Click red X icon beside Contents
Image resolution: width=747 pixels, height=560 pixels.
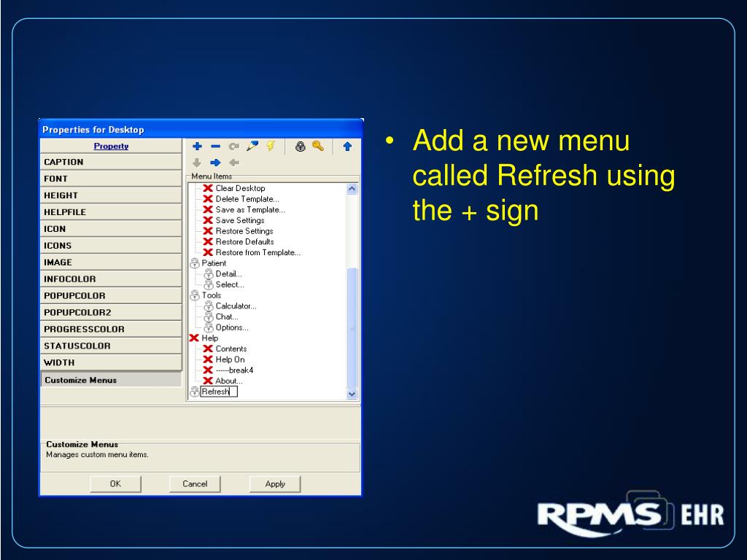[x=208, y=349]
